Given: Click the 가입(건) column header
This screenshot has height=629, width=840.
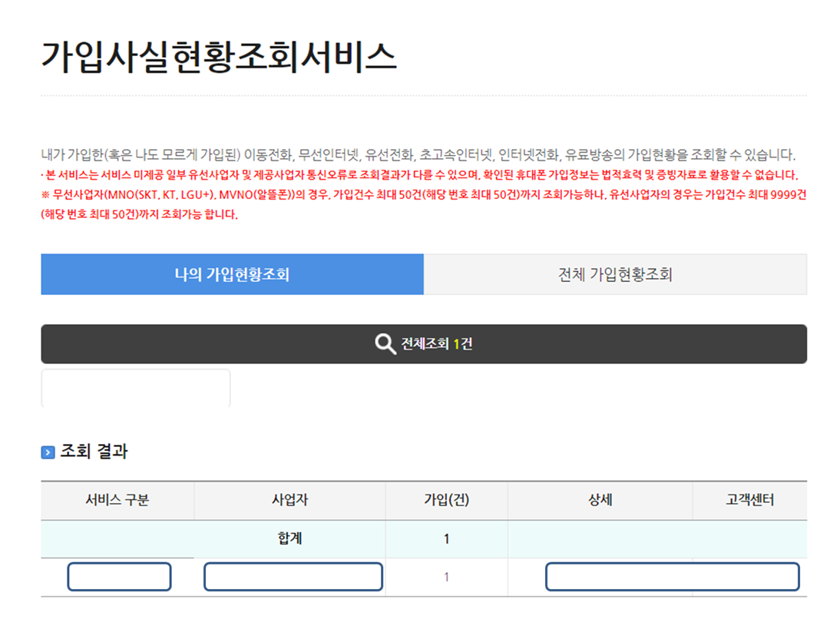Looking at the screenshot, I should pyautogui.click(x=446, y=500).
